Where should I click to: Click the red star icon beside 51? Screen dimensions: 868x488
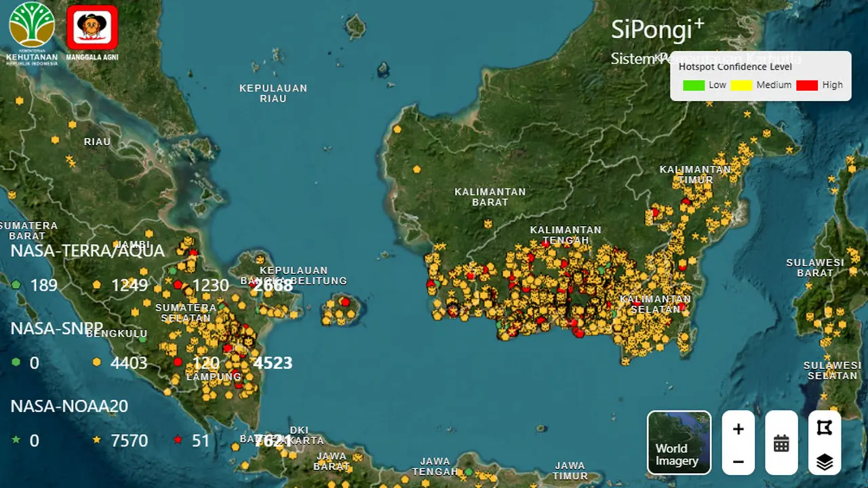pos(178,440)
